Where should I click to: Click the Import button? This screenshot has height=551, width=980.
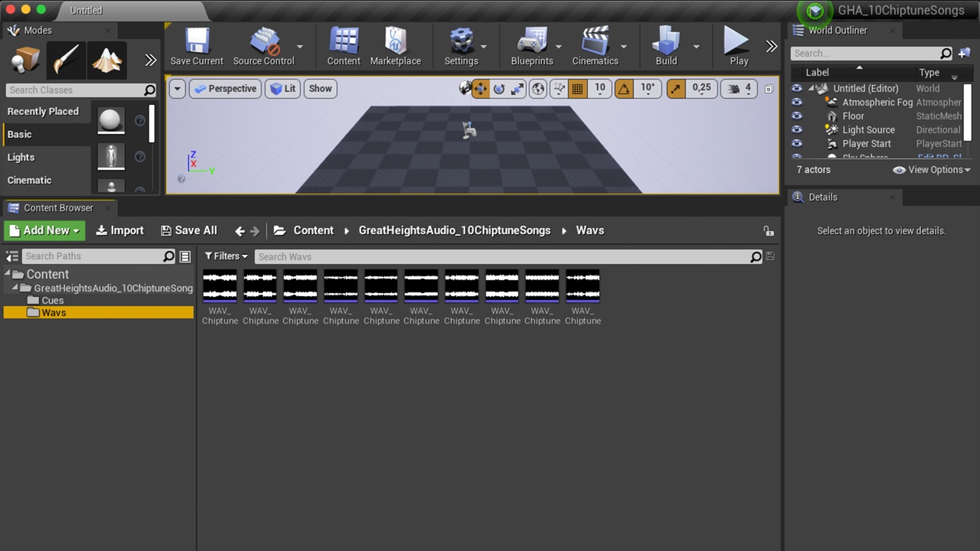[x=119, y=230]
